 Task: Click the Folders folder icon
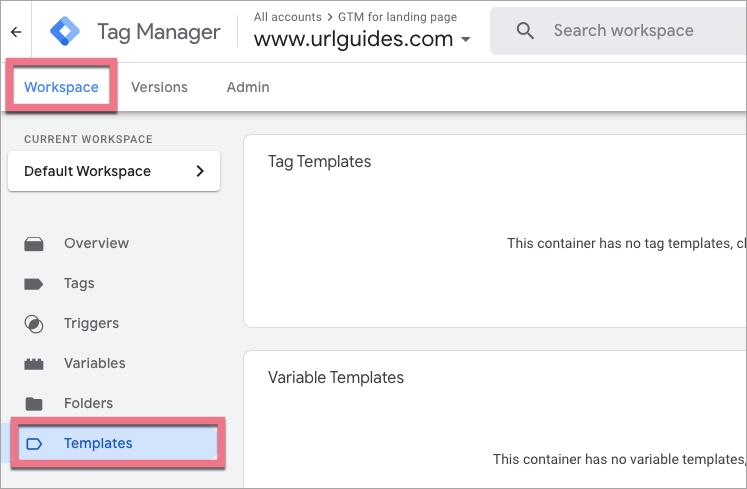[x=34, y=404]
